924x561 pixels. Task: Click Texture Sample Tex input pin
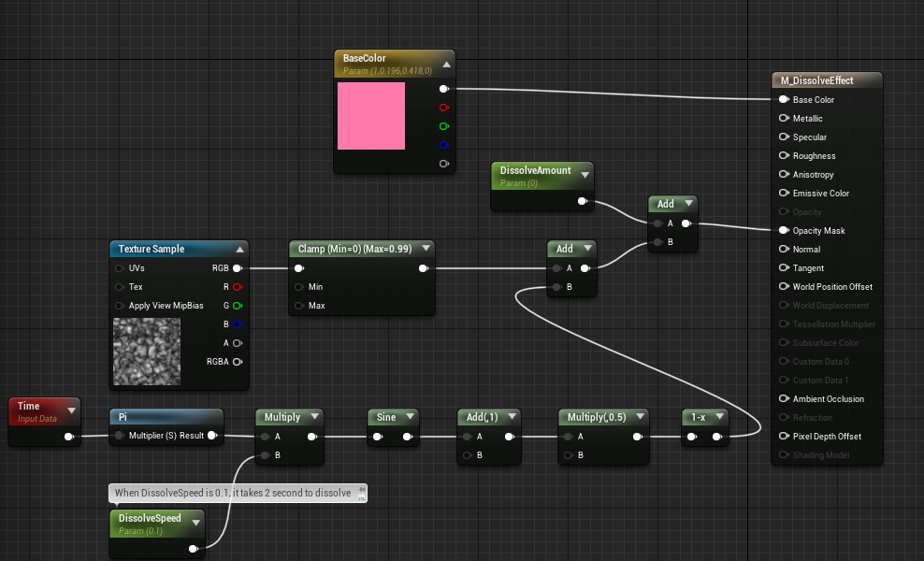click(120, 287)
